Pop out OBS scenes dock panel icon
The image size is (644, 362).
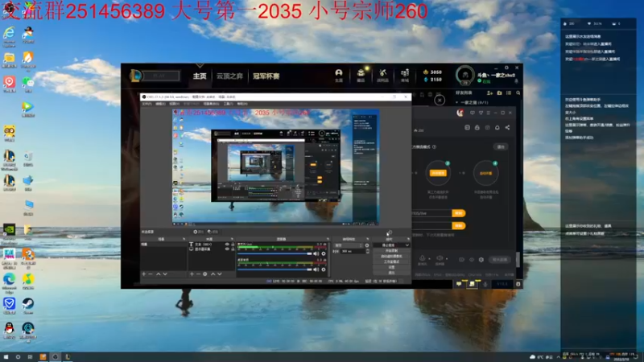[184, 239]
